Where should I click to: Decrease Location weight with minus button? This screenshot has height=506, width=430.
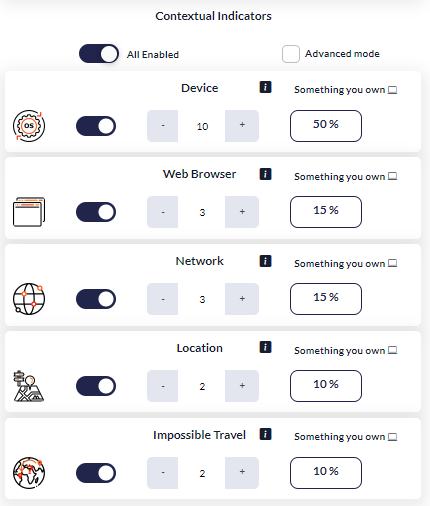(x=163, y=386)
